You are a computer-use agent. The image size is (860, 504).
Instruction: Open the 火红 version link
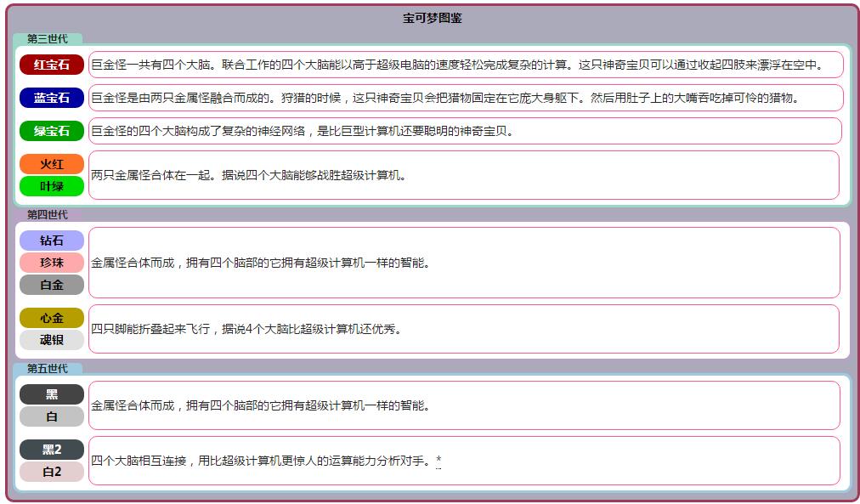pyautogui.click(x=52, y=164)
